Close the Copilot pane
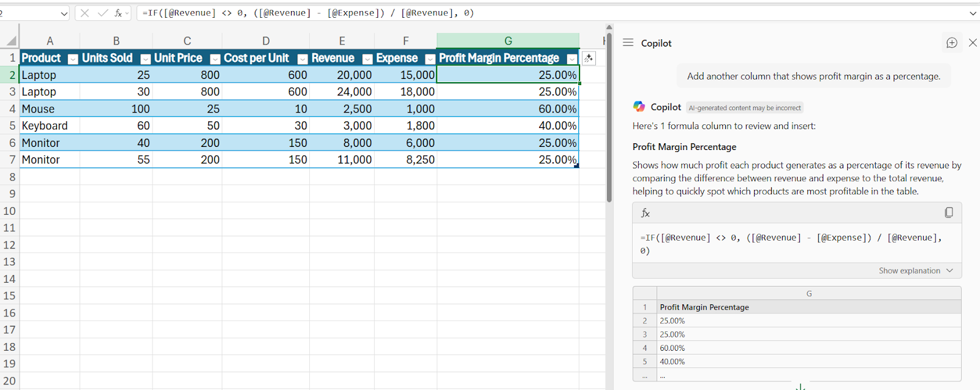The image size is (980, 390). [973, 43]
